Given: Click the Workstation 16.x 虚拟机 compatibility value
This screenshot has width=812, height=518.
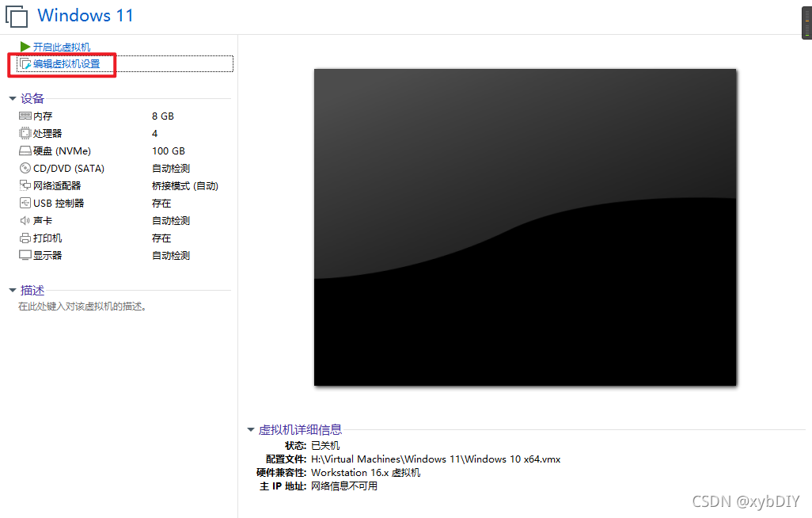Looking at the screenshot, I should [x=366, y=472].
